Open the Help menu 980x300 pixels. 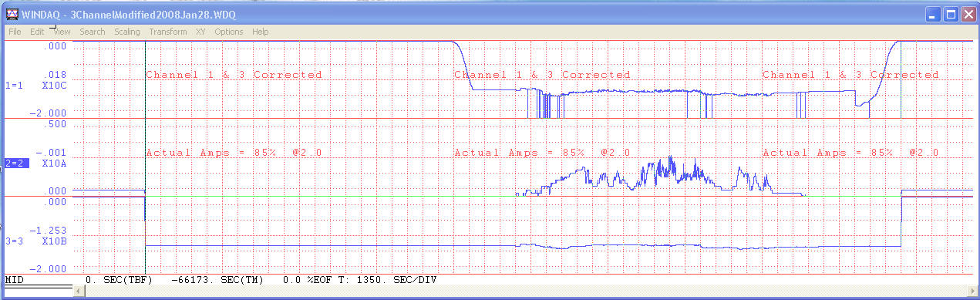[x=261, y=32]
